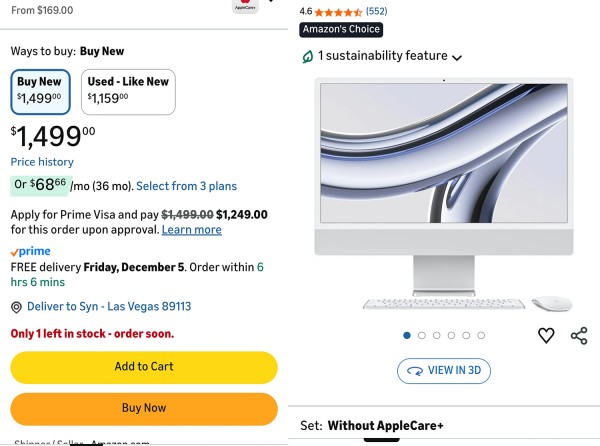Open Select from 3 plans

coord(186,186)
